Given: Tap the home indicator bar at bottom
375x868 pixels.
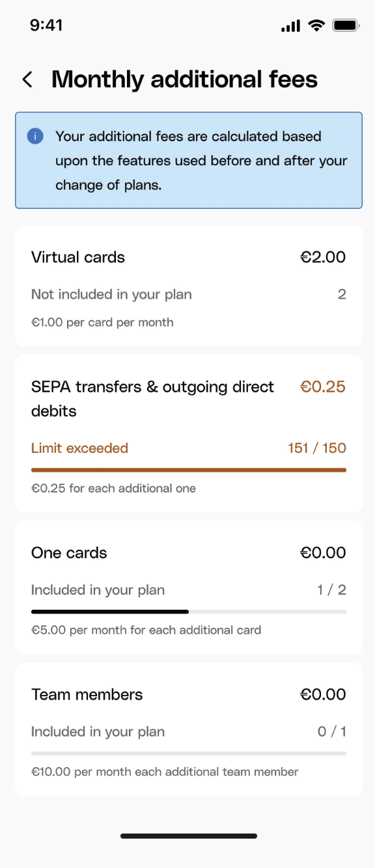Looking at the screenshot, I should 189,836.
